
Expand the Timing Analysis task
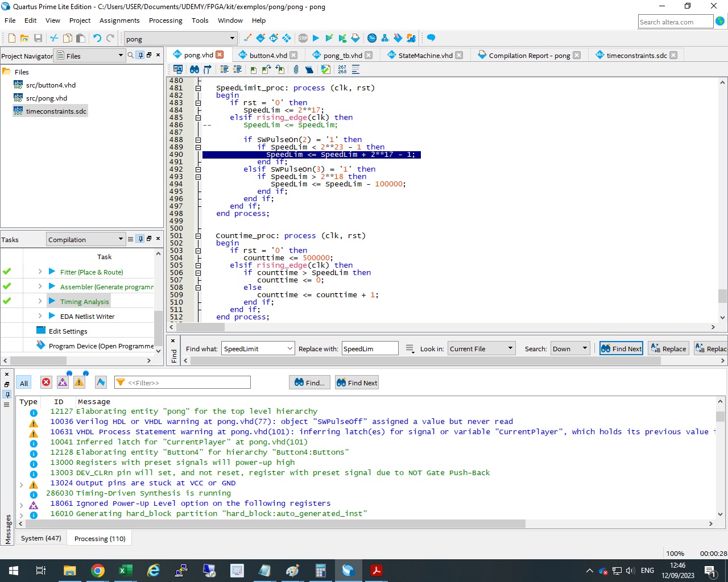40,301
